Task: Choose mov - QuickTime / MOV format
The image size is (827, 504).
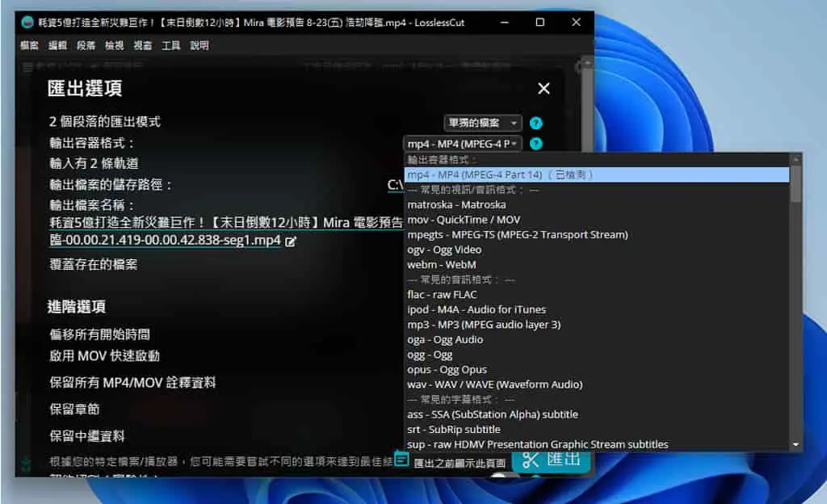Action: click(597, 220)
